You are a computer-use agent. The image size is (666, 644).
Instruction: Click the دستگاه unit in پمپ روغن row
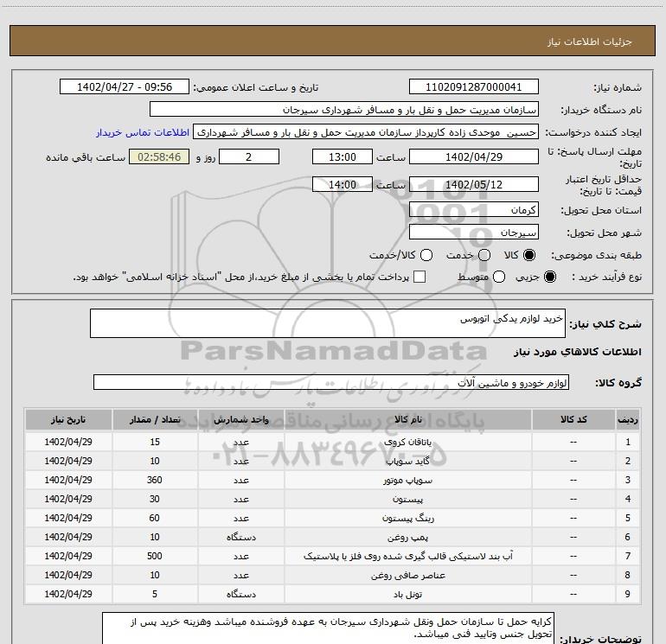240,537
